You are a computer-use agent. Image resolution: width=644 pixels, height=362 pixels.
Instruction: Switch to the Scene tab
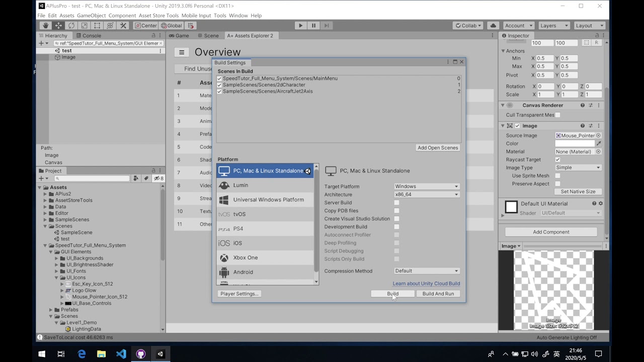(x=208, y=36)
